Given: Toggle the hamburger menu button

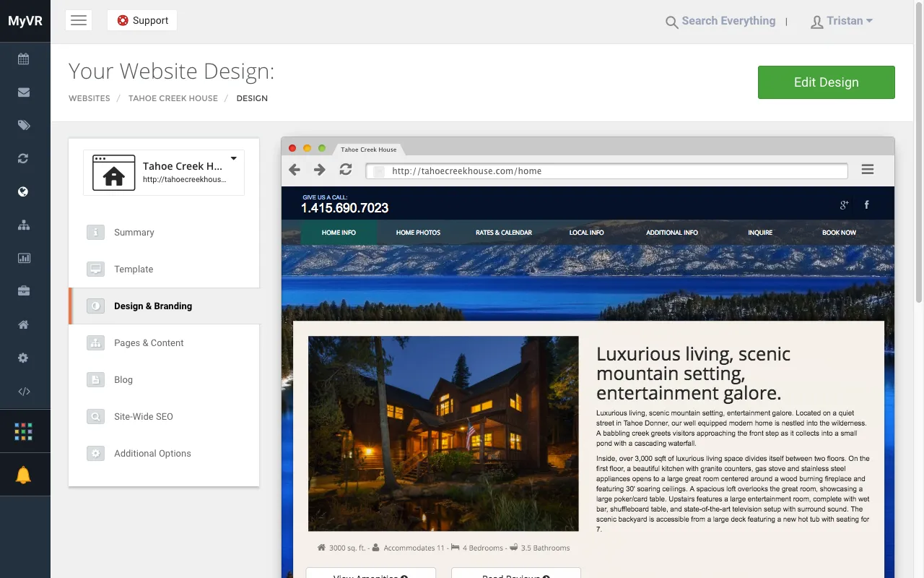Looking at the screenshot, I should point(79,20).
